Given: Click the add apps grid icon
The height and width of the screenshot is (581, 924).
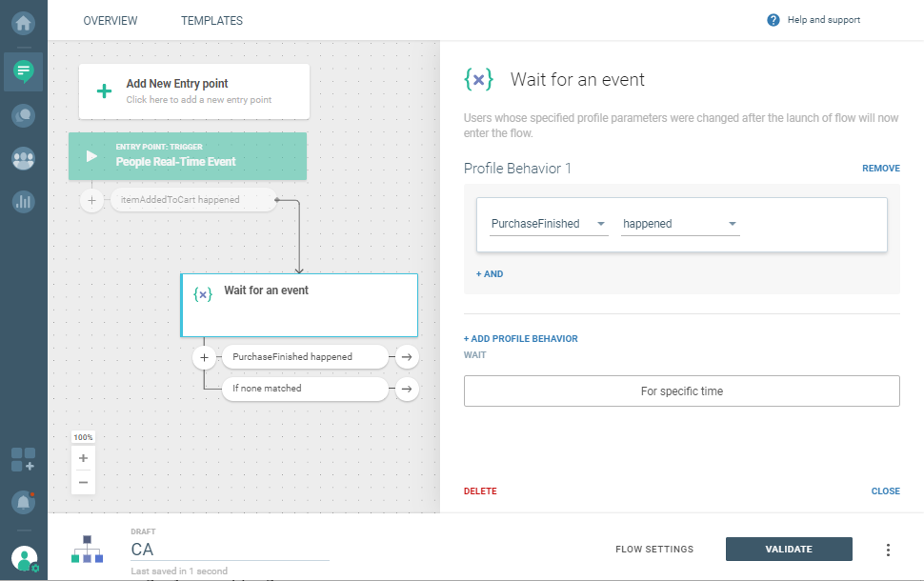Looking at the screenshot, I should pyautogui.click(x=23, y=459).
